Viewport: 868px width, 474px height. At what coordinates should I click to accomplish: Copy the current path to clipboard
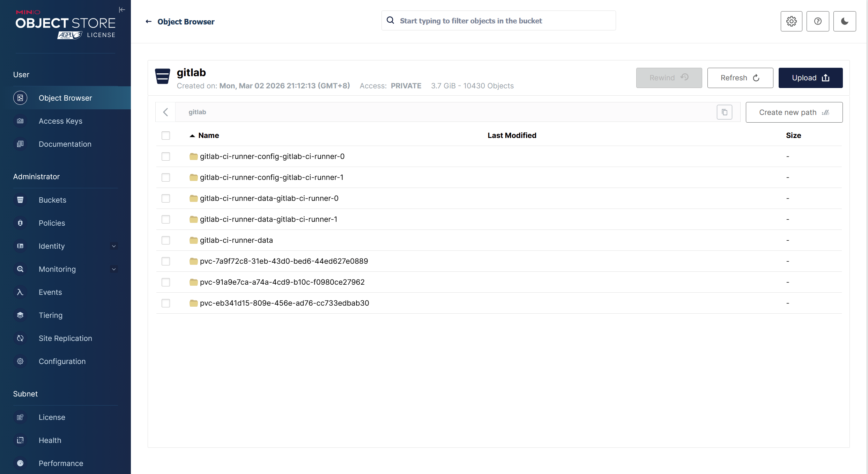coord(725,112)
